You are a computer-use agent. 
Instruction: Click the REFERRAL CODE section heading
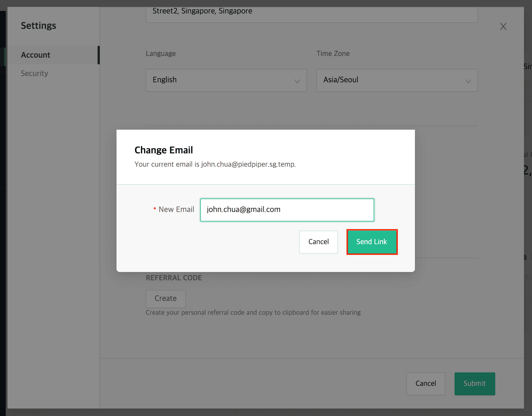[x=174, y=278]
